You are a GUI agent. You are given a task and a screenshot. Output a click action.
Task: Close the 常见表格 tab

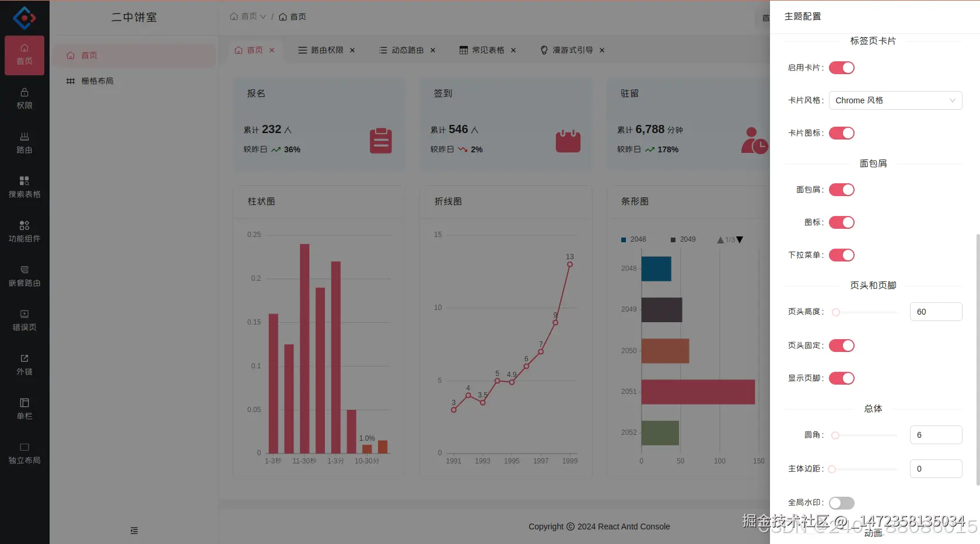pos(513,50)
